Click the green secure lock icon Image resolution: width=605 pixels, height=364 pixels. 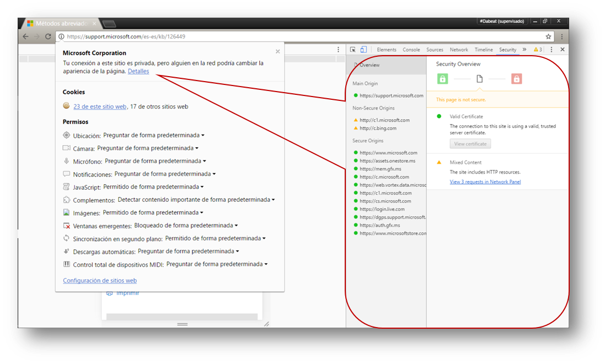click(442, 79)
